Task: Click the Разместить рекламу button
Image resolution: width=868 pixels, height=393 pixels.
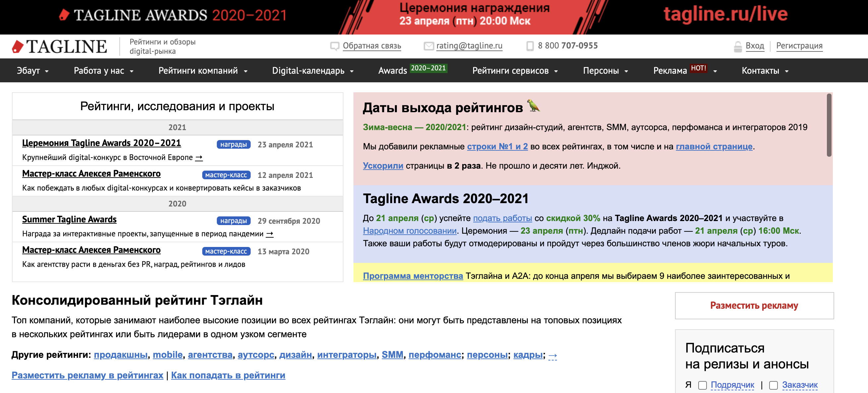Action: [x=754, y=306]
